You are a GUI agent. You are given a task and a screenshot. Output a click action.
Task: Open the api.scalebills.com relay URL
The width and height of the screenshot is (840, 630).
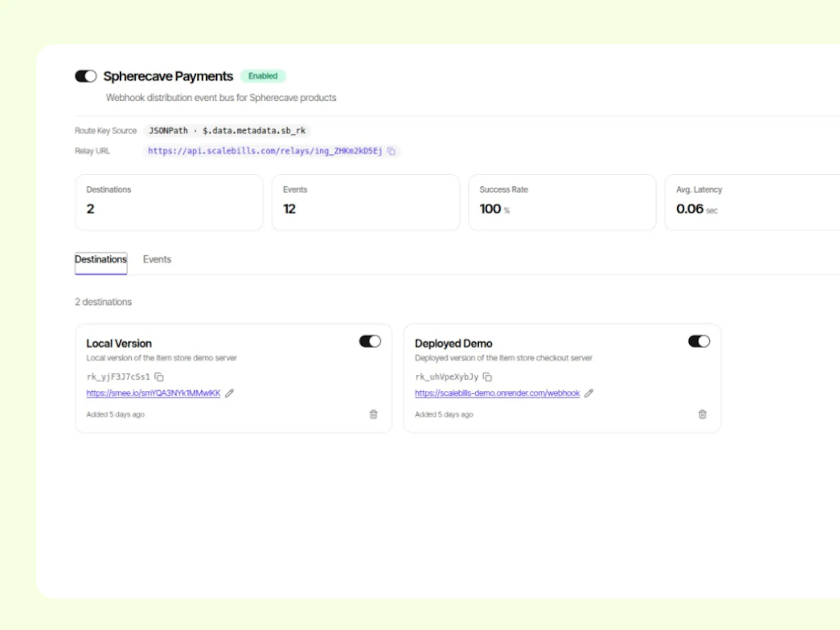(265, 151)
